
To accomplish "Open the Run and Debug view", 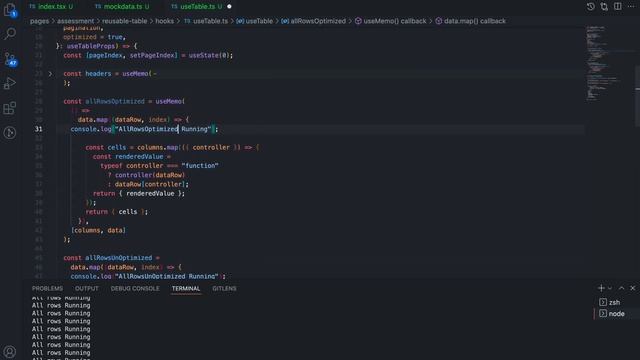I will (x=10, y=83).
